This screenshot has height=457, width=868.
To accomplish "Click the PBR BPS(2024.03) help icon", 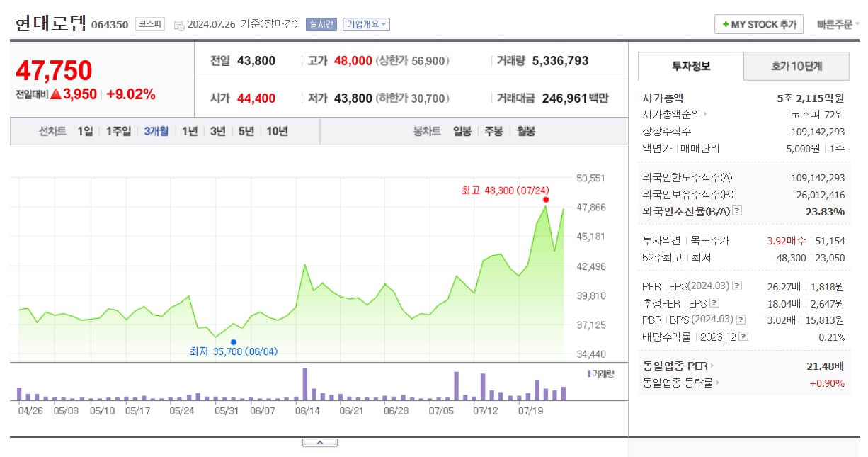I will pos(741,320).
